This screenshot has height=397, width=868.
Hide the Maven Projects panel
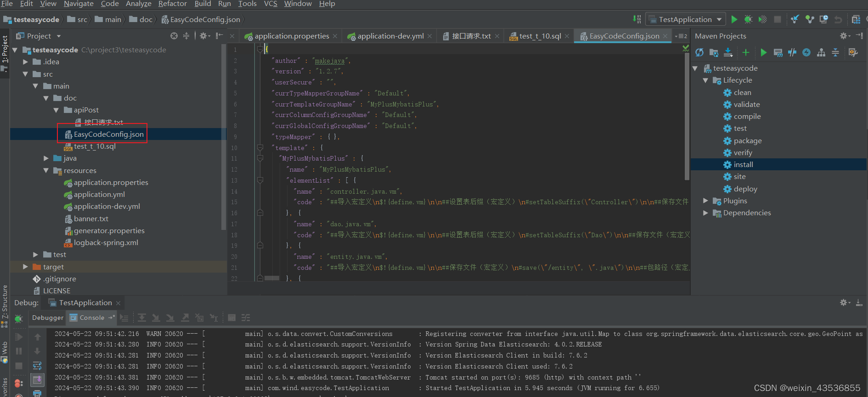859,35
